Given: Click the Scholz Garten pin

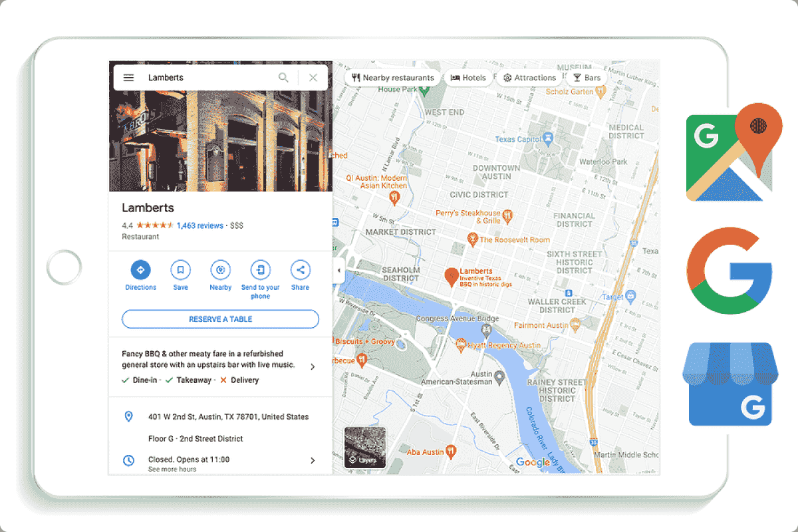Looking at the screenshot, I should coord(601,92).
